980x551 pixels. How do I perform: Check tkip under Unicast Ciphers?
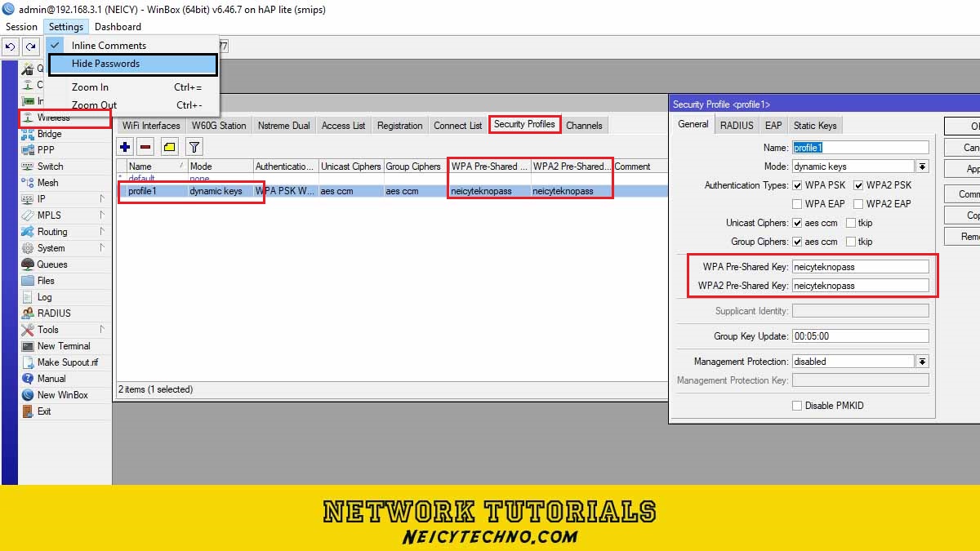(851, 223)
